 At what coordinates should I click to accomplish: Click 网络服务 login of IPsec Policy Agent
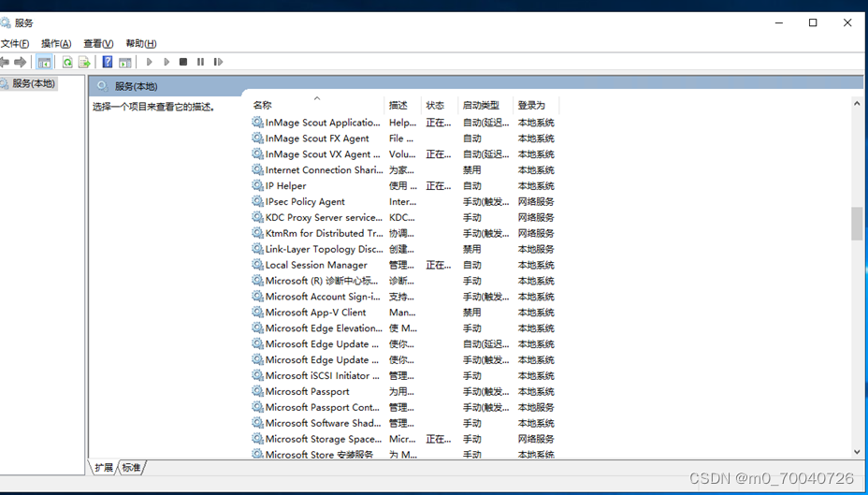536,201
